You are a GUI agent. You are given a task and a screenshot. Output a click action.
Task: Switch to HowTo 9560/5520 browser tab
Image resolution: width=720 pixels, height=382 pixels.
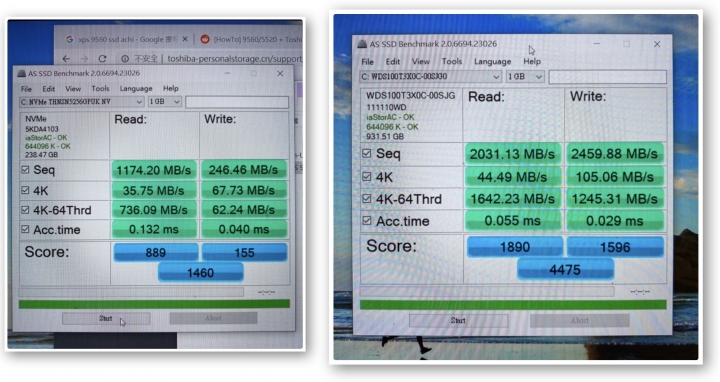[252, 39]
